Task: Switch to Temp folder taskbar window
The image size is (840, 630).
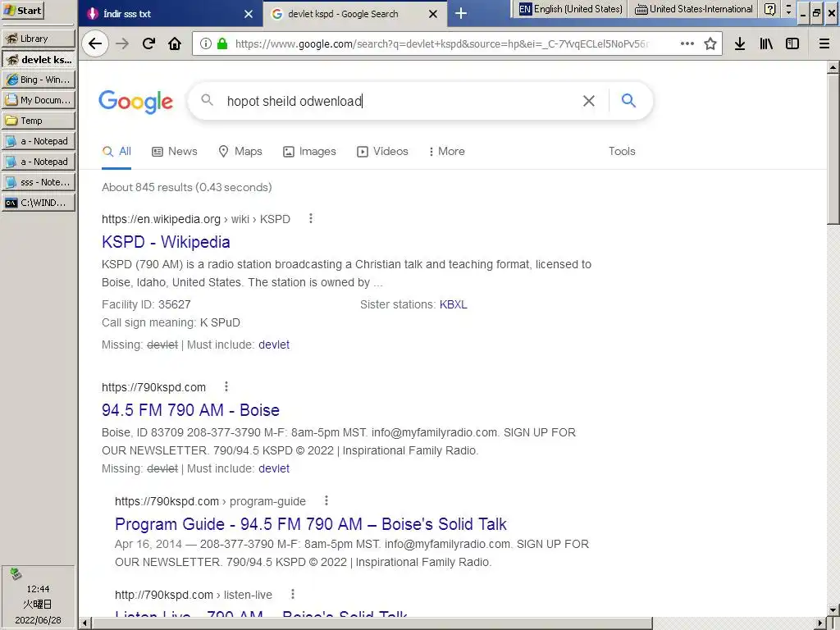Action: (39, 121)
